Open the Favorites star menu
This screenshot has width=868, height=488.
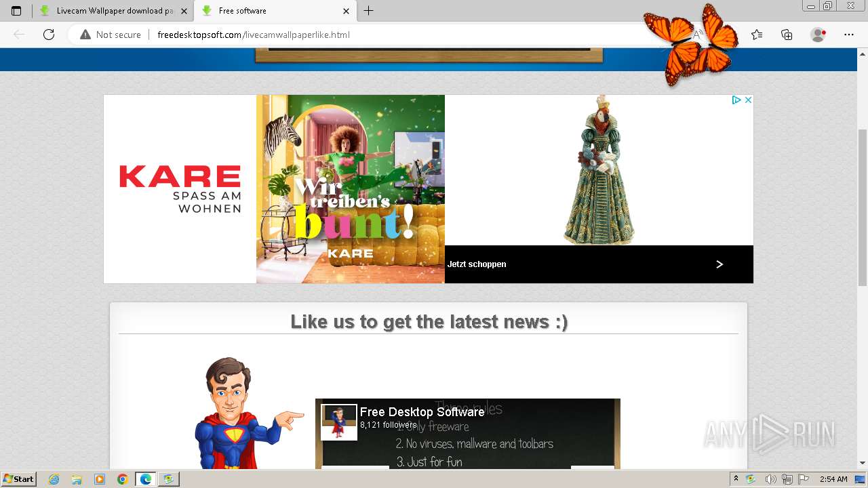tap(757, 35)
